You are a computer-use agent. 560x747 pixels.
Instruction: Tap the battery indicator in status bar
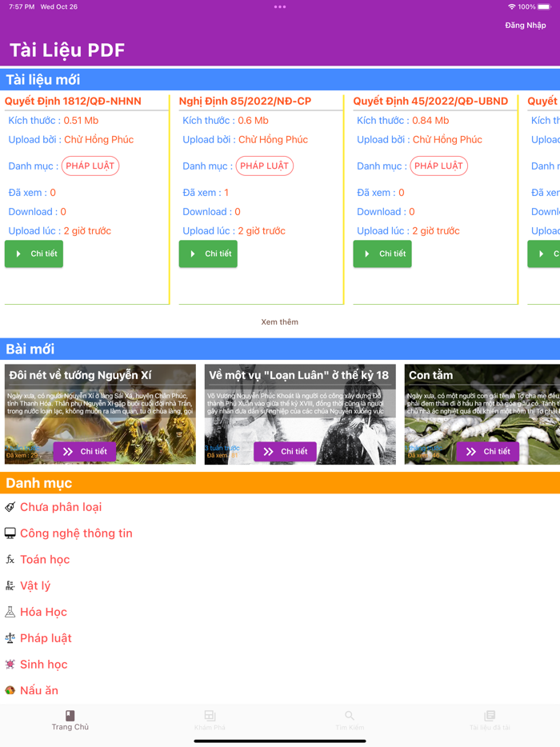click(x=544, y=6)
